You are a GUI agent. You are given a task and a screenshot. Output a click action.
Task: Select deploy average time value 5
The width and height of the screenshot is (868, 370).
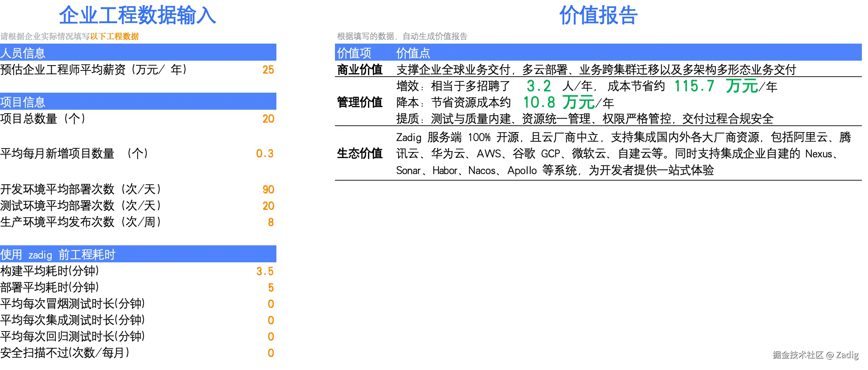[271, 288]
